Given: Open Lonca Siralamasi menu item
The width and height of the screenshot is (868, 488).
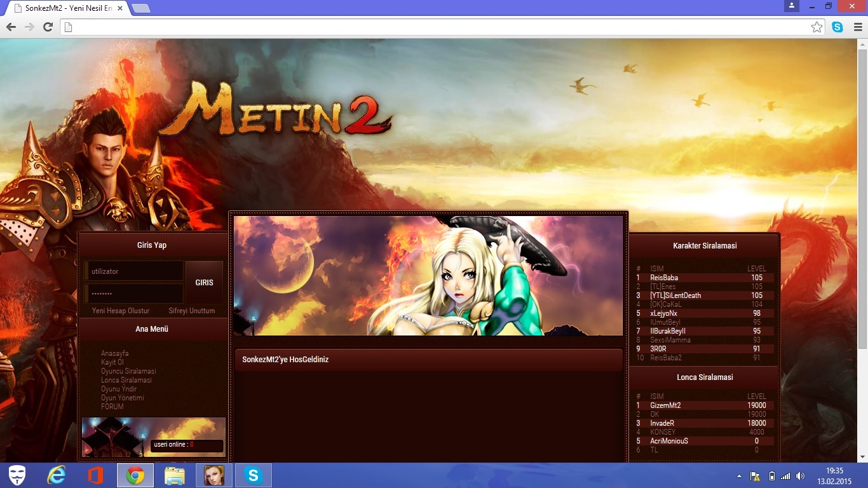Looking at the screenshot, I should pos(126,380).
